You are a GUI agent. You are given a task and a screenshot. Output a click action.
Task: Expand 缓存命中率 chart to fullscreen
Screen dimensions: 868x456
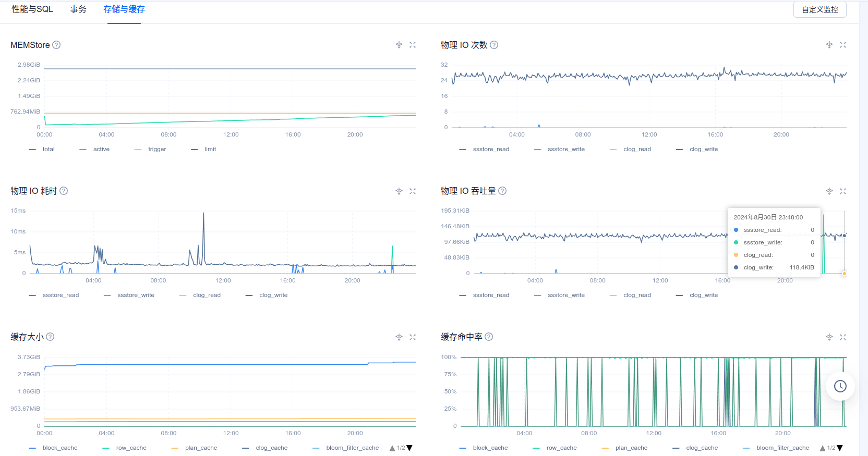click(x=843, y=337)
